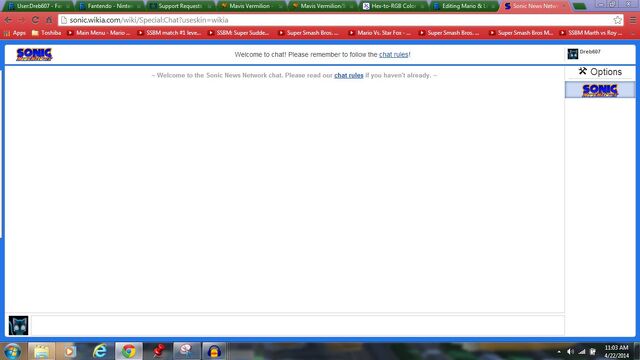
Task: Open the chat rules link in header
Action: click(x=393, y=54)
